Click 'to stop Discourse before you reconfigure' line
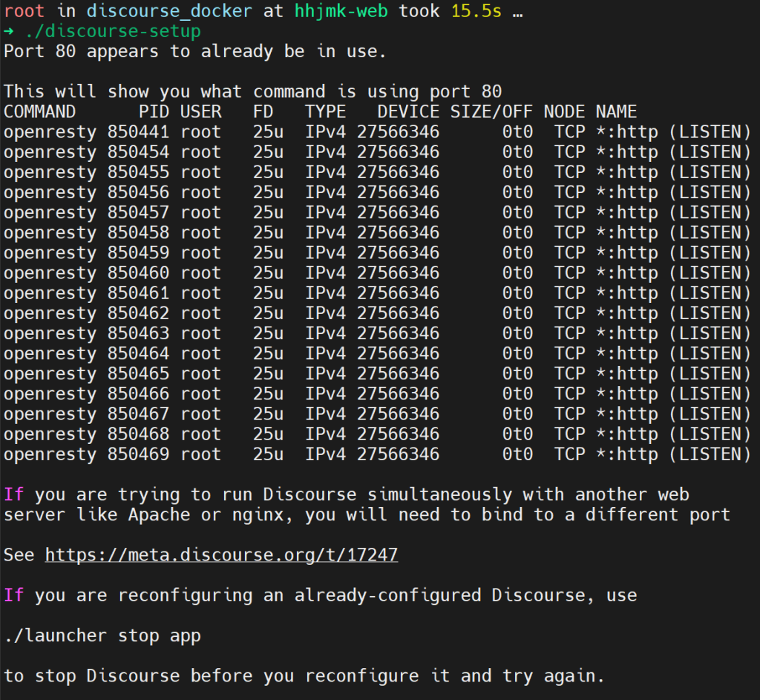The height and width of the screenshot is (700, 760). coord(304,676)
